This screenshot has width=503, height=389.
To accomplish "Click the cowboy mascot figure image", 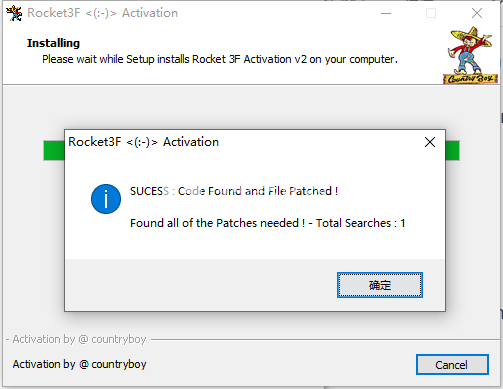I will coord(470,51).
